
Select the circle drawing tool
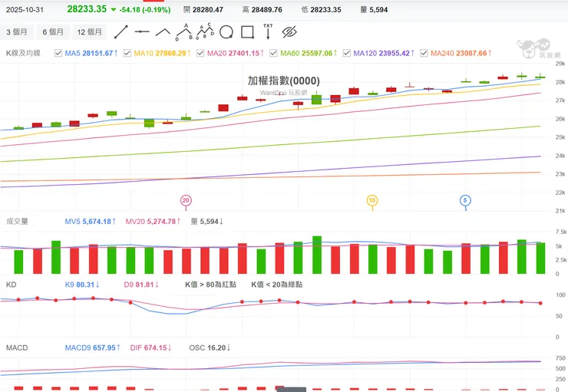[x=226, y=32]
